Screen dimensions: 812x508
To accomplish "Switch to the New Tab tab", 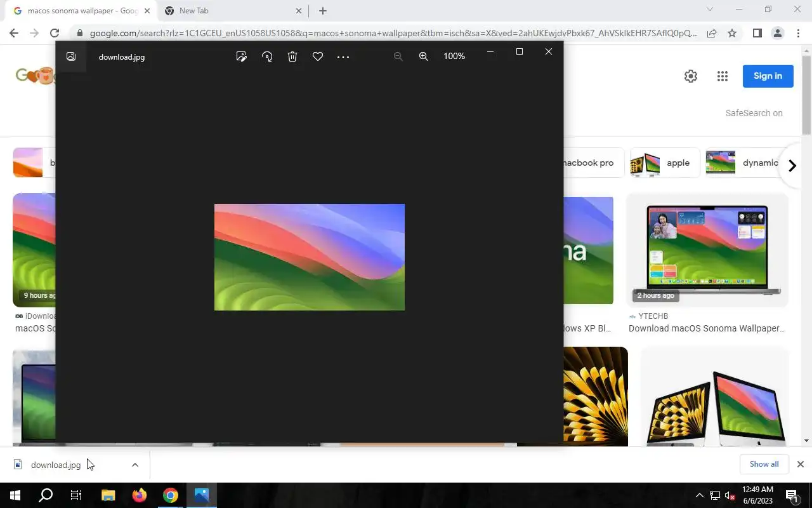I will [x=232, y=11].
